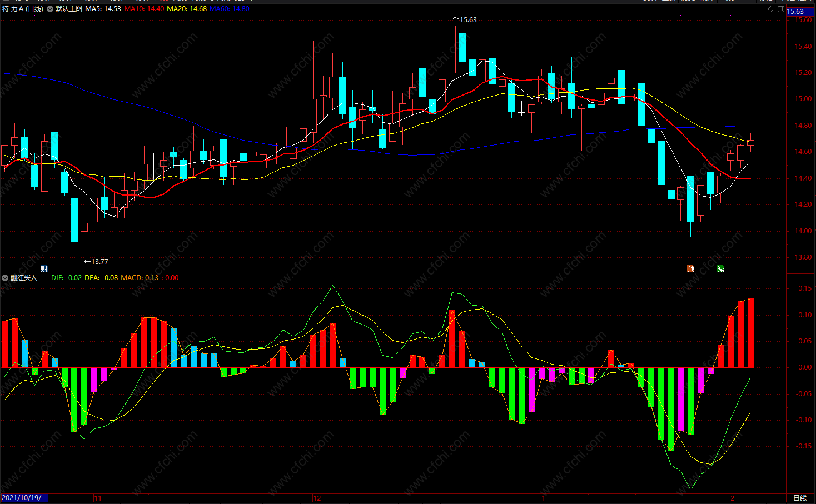The height and width of the screenshot is (504, 816).
Task: Click the 2021/10/19/二 date label
Action: pyautogui.click(x=25, y=498)
